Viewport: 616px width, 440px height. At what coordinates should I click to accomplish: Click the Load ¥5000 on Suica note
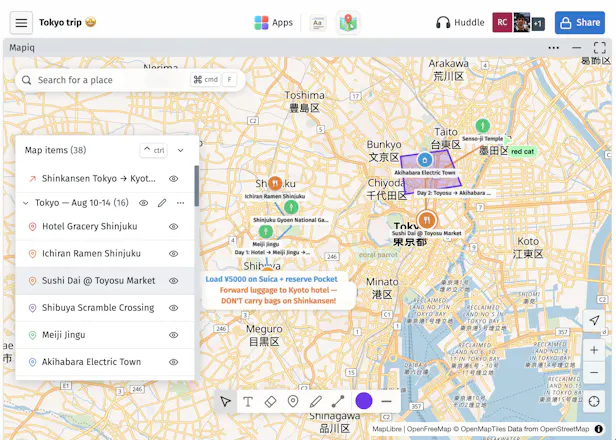271,279
